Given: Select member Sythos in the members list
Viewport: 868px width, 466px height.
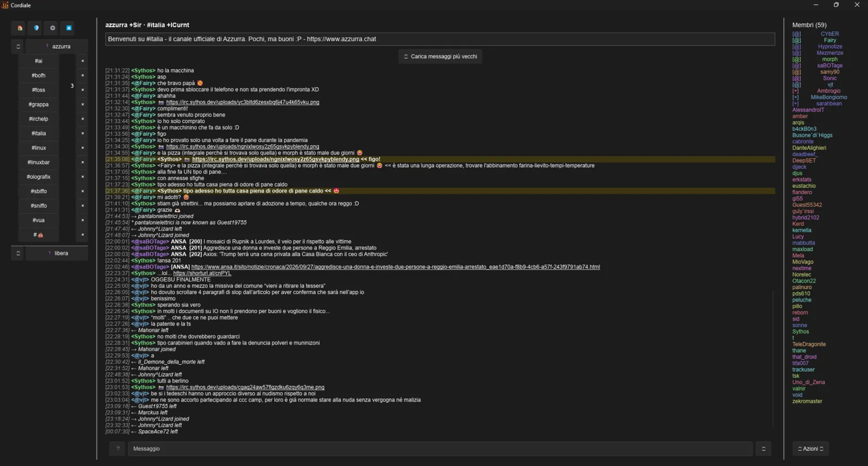Looking at the screenshot, I should (x=800, y=332).
